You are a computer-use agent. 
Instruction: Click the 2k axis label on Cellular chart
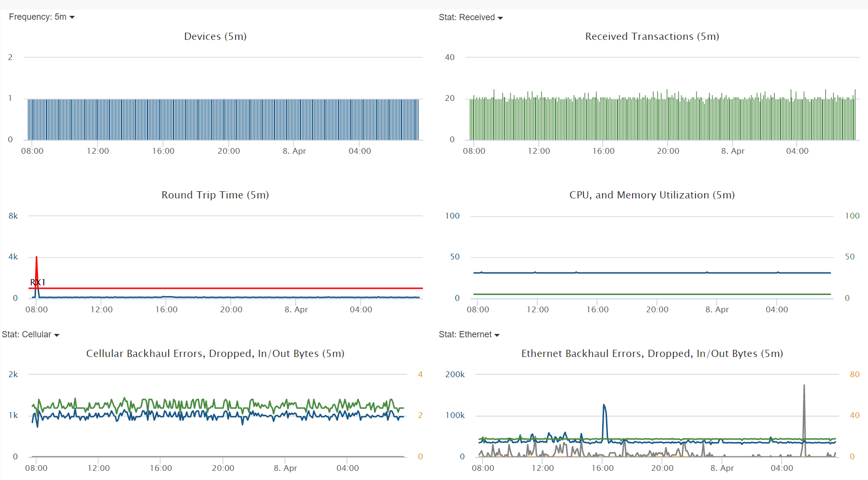click(13, 374)
